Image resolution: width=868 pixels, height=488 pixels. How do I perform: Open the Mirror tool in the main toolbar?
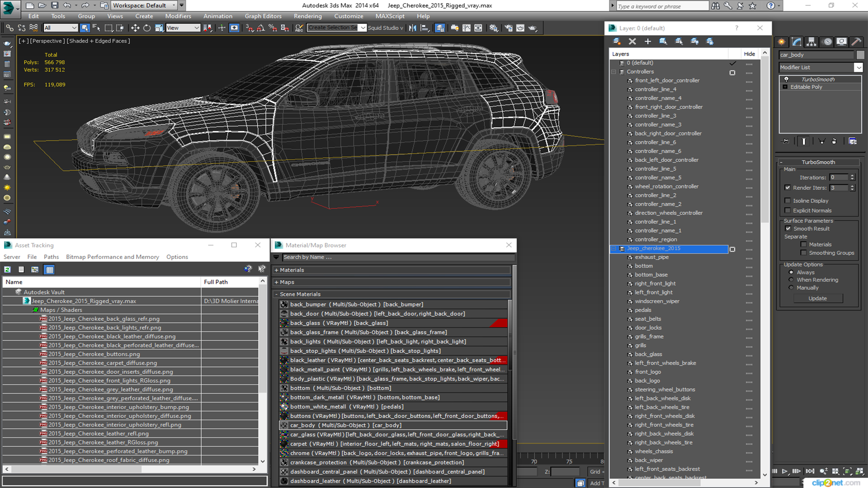(412, 28)
